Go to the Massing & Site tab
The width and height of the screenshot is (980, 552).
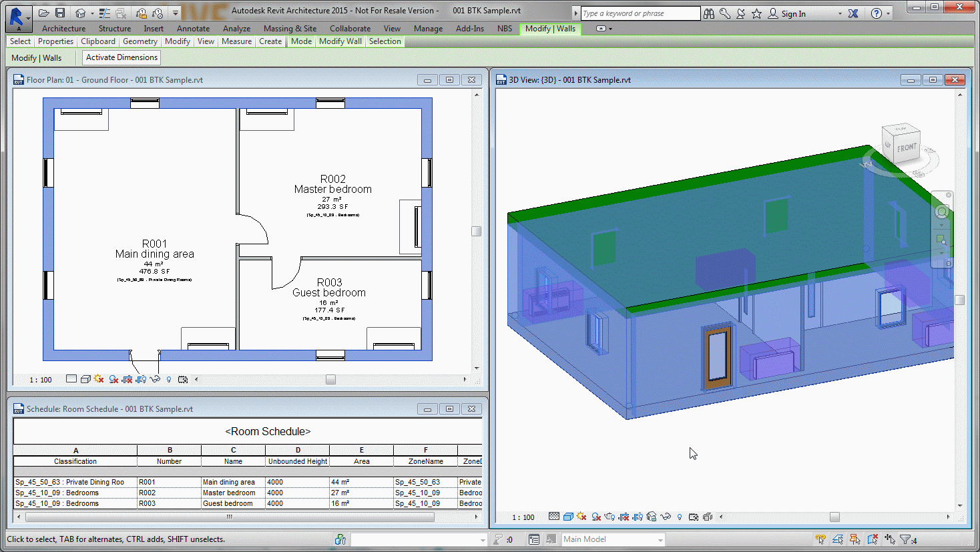pos(290,29)
